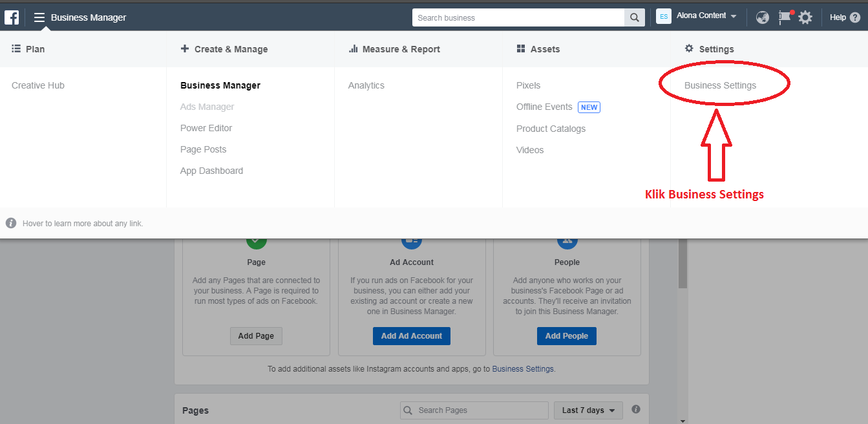Select the Plan menu heading
This screenshot has height=424, width=868.
28,49
